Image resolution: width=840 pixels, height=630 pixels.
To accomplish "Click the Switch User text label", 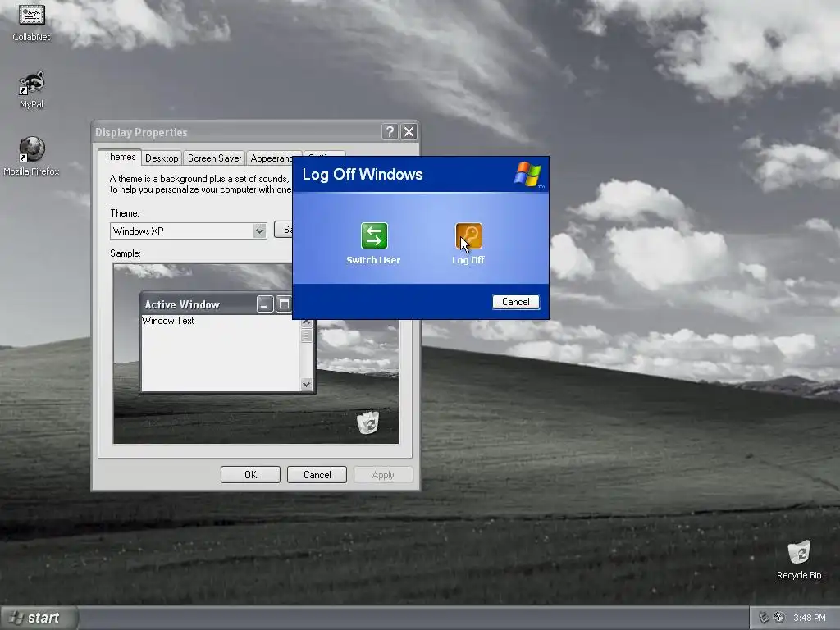I will [x=373, y=260].
